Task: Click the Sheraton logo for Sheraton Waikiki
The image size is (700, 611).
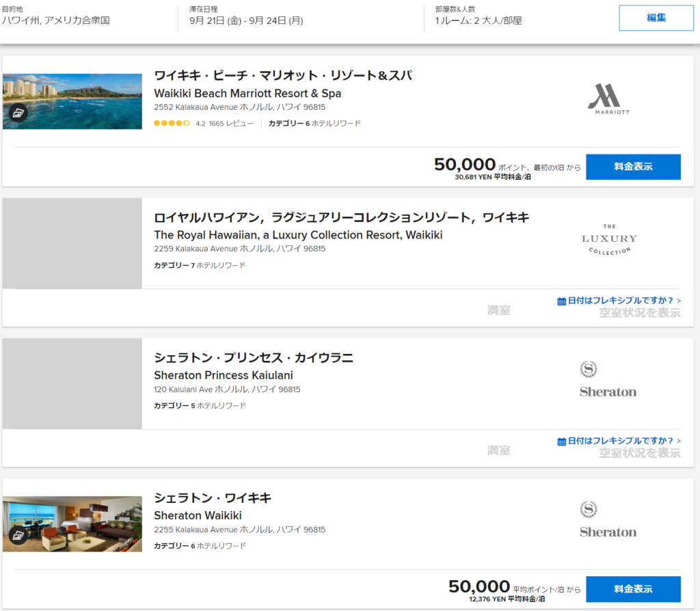Action: pos(608,519)
